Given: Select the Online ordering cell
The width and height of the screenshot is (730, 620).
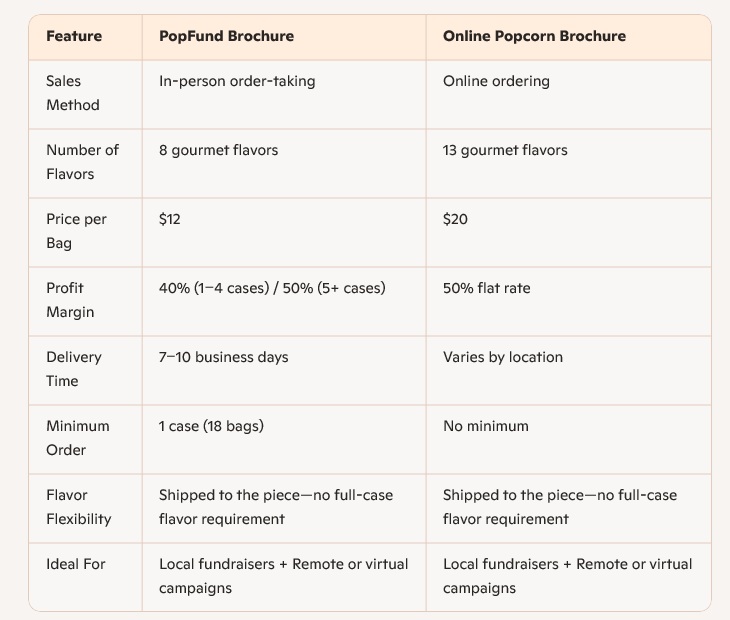Looking at the screenshot, I should 496,81.
